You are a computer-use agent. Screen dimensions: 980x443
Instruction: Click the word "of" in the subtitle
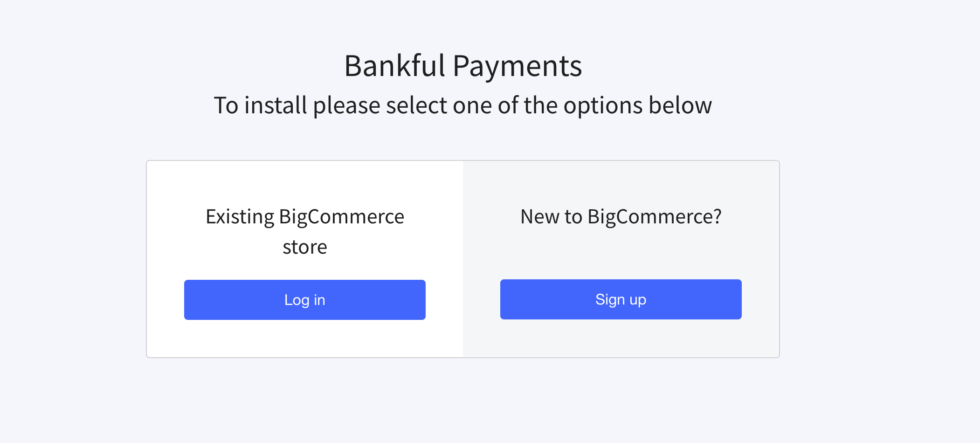(508, 105)
